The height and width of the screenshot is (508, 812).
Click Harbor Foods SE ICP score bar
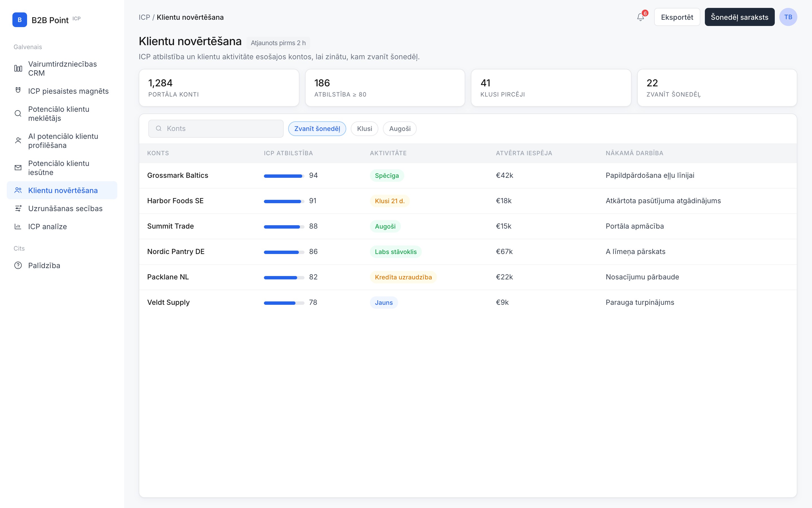tap(284, 201)
